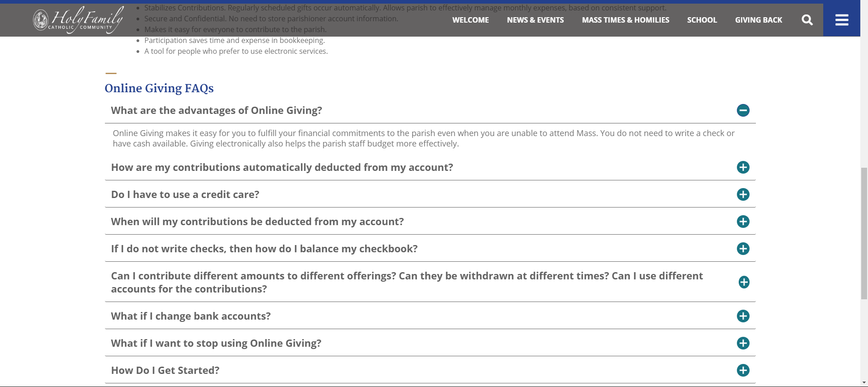This screenshot has height=387, width=868.
Task: Click the page's vertical scrollbar thumb
Action: (x=864, y=233)
